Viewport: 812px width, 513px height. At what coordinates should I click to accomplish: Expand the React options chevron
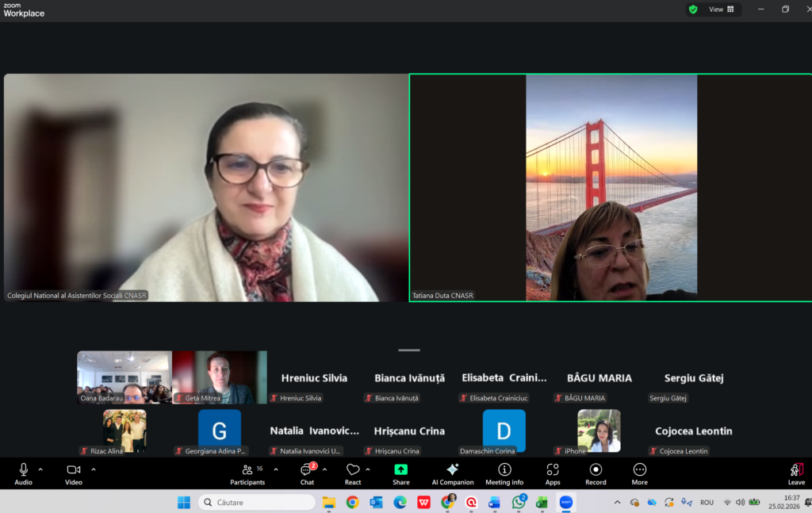(366, 469)
